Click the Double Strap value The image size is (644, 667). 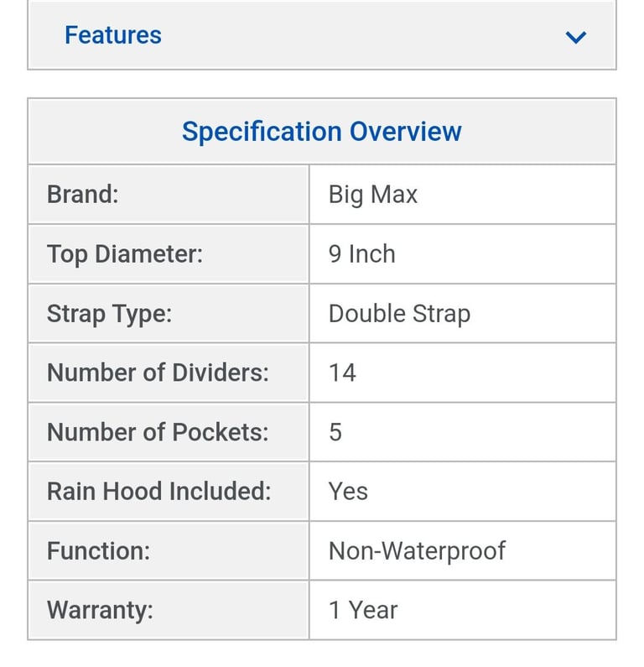pyautogui.click(x=400, y=314)
